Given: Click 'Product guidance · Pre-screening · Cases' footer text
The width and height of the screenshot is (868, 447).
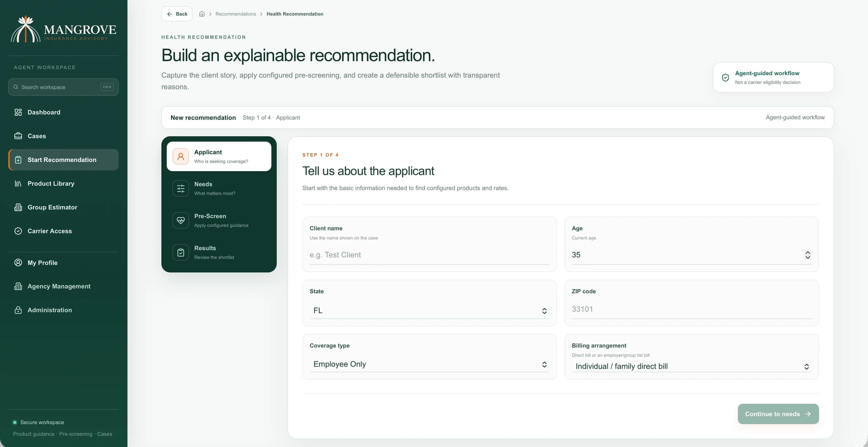Looking at the screenshot, I should (63, 434).
